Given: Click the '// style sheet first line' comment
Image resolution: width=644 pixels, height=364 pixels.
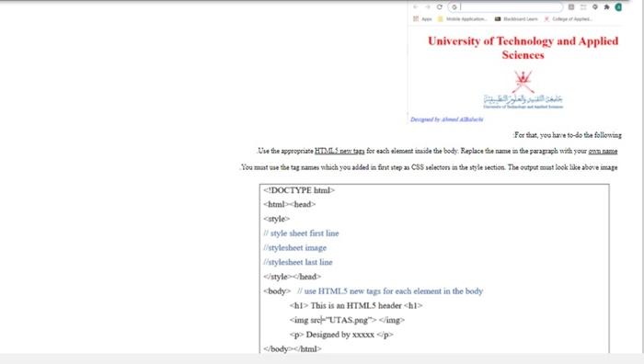Looking at the screenshot, I should click(301, 233).
